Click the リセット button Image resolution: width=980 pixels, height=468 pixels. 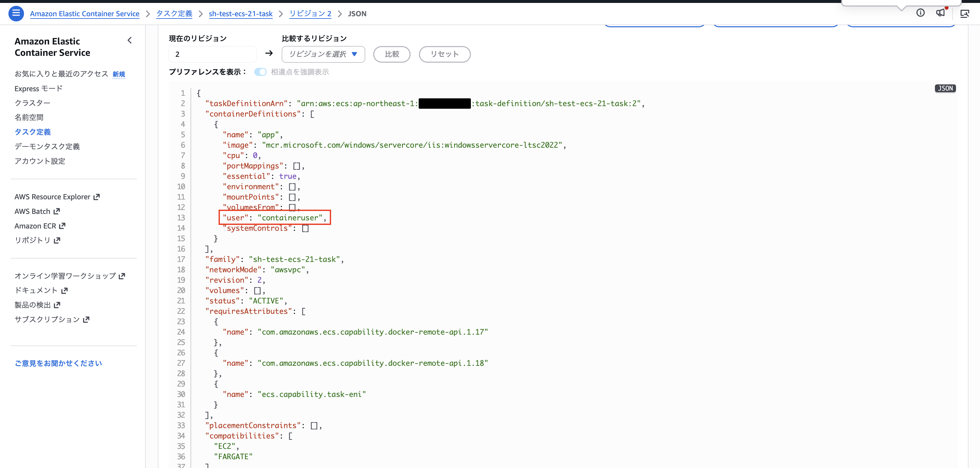445,54
